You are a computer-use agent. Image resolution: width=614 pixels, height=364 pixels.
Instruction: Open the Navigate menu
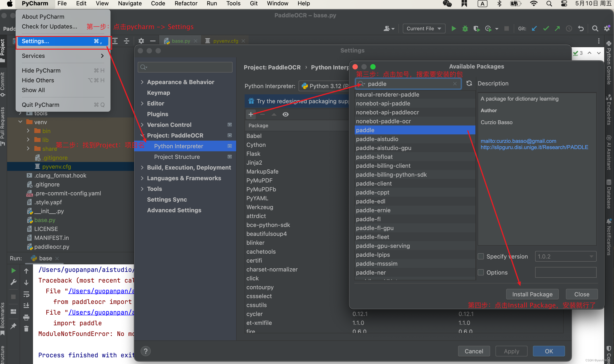(x=130, y=3)
